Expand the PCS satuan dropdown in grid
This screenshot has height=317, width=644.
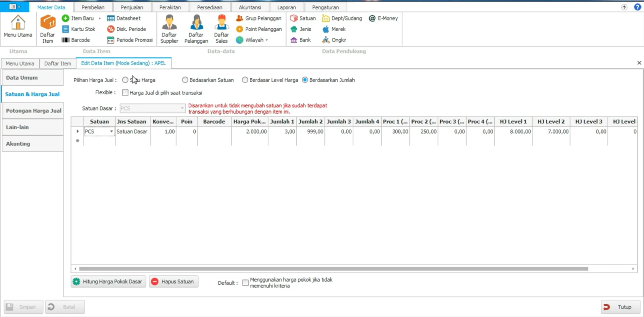pos(111,132)
